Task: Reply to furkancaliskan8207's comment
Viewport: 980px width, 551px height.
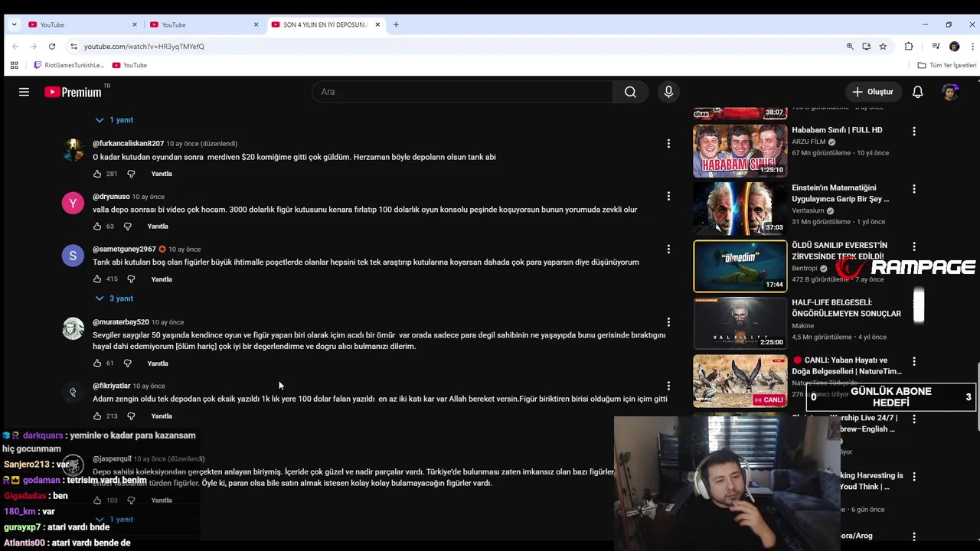Action: pyautogui.click(x=162, y=174)
